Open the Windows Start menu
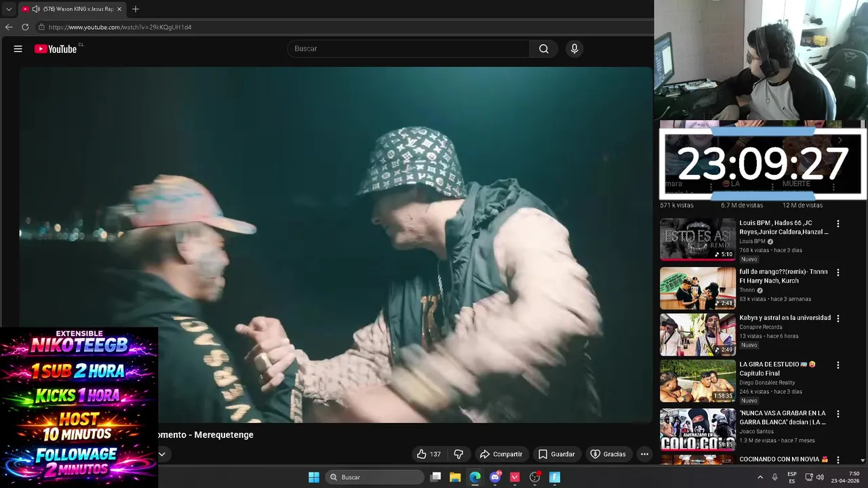 (314, 477)
